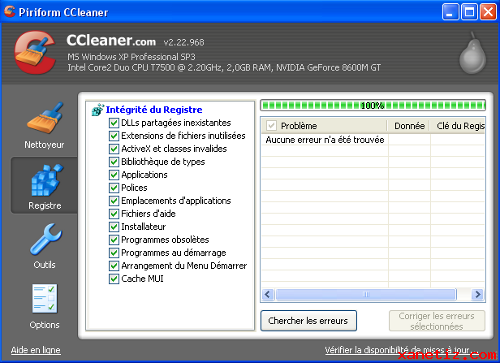Maximize the CCleaner window
Screen dimensions: 500x363
coord(469,12)
